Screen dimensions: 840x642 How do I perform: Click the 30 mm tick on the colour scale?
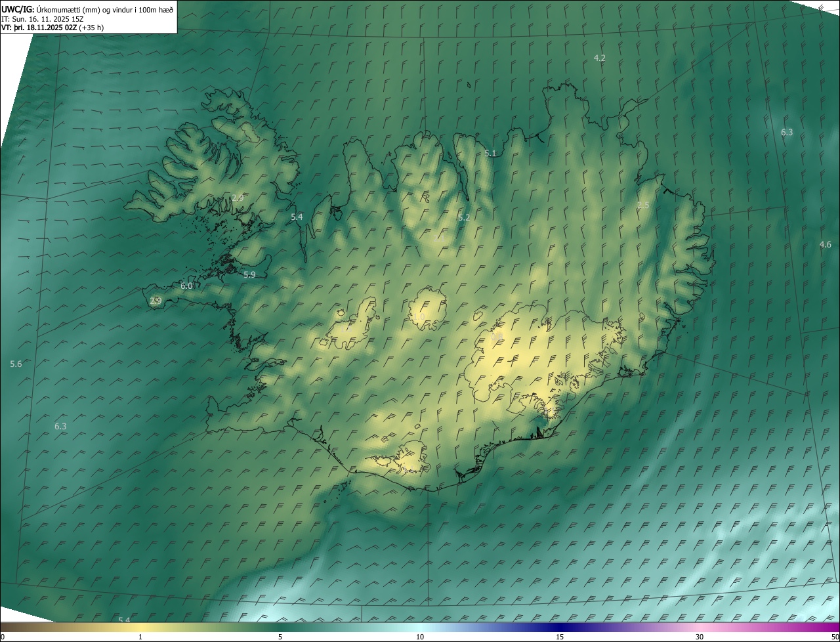coord(700,637)
